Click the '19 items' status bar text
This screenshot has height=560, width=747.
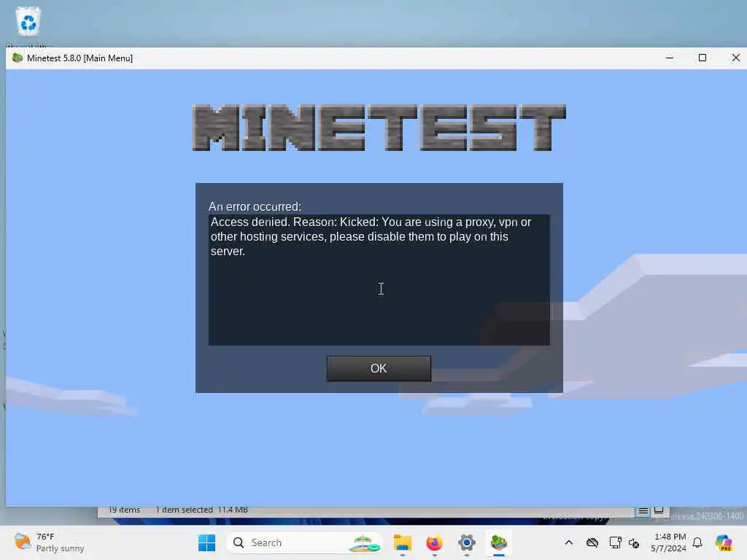pyautogui.click(x=124, y=510)
